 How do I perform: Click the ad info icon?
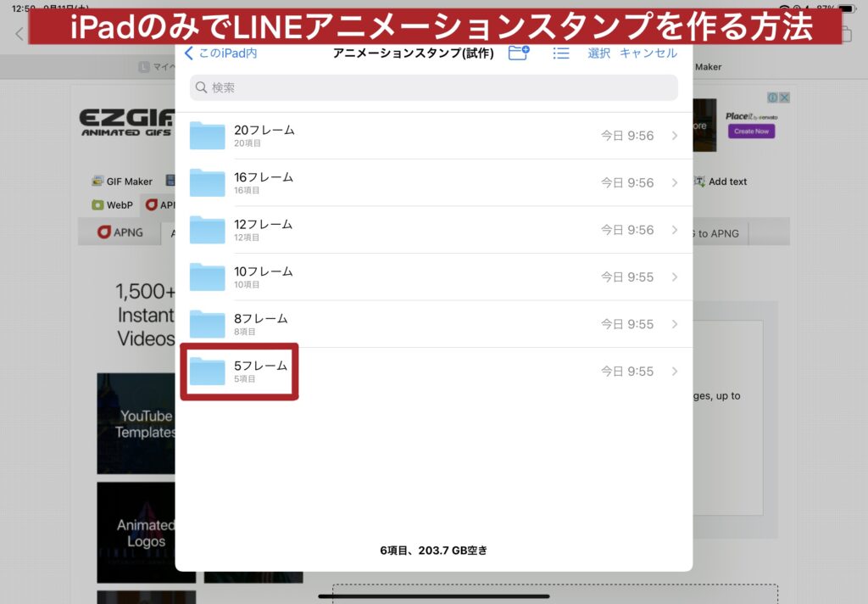coord(773,98)
